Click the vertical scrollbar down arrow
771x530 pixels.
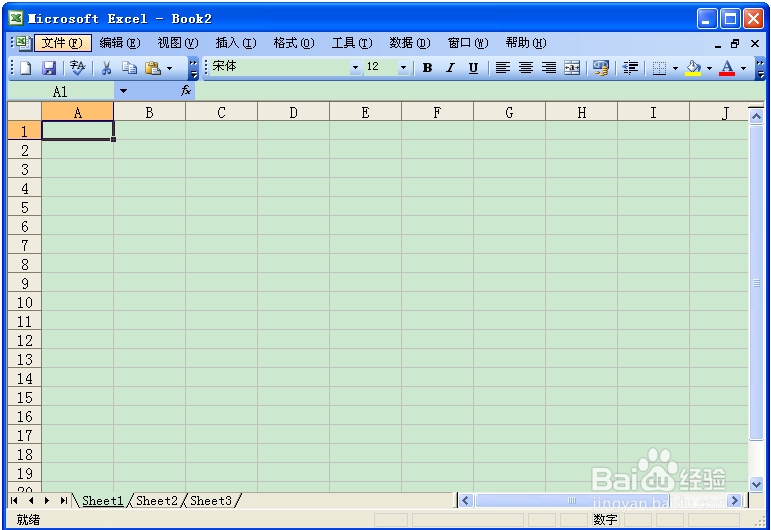[x=756, y=484]
